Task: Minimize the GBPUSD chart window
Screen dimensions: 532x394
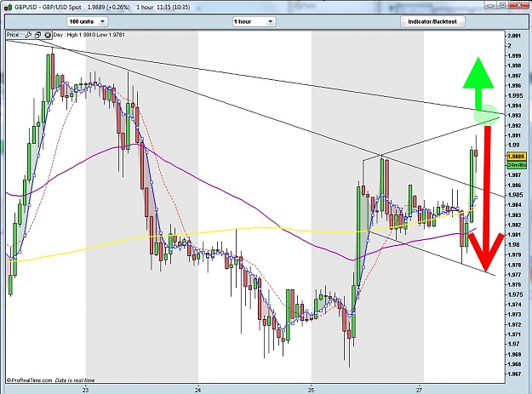Action: [491, 5]
